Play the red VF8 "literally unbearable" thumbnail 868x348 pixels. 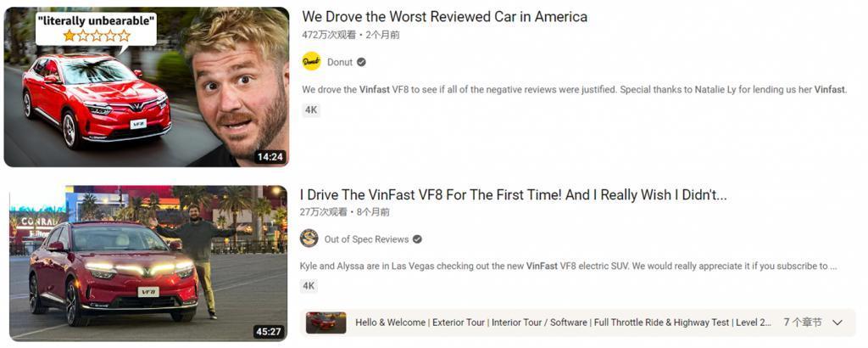tap(146, 87)
